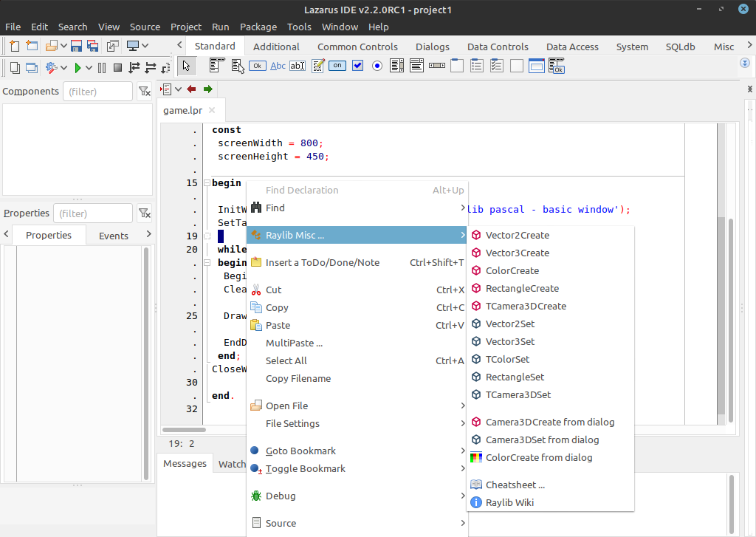Pick the TListBox component icon
The image size is (756, 537).
pyautogui.click(x=396, y=66)
